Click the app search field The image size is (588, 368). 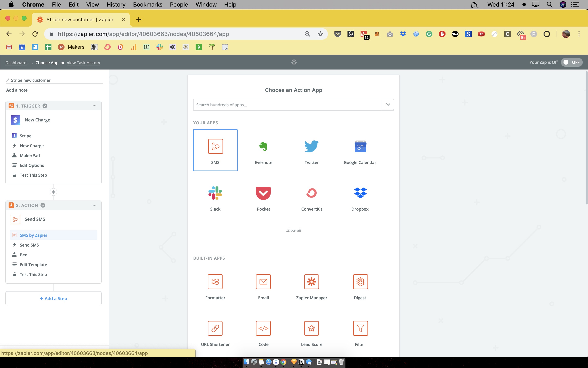pos(287,105)
